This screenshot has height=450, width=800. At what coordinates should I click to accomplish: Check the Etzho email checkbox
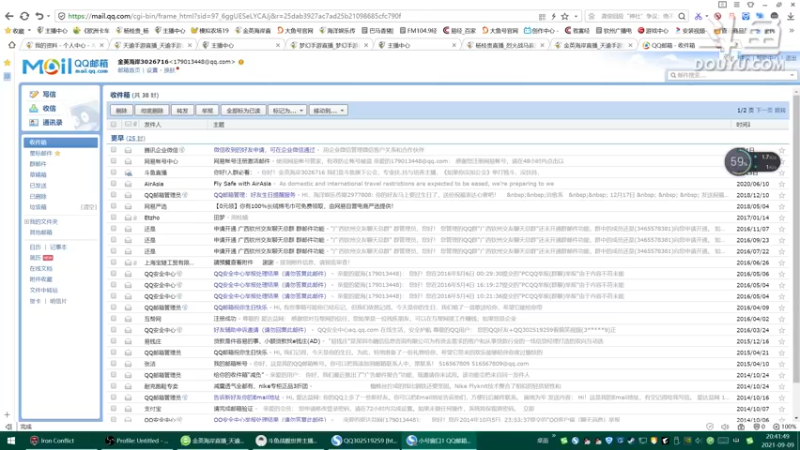tap(113, 217)
